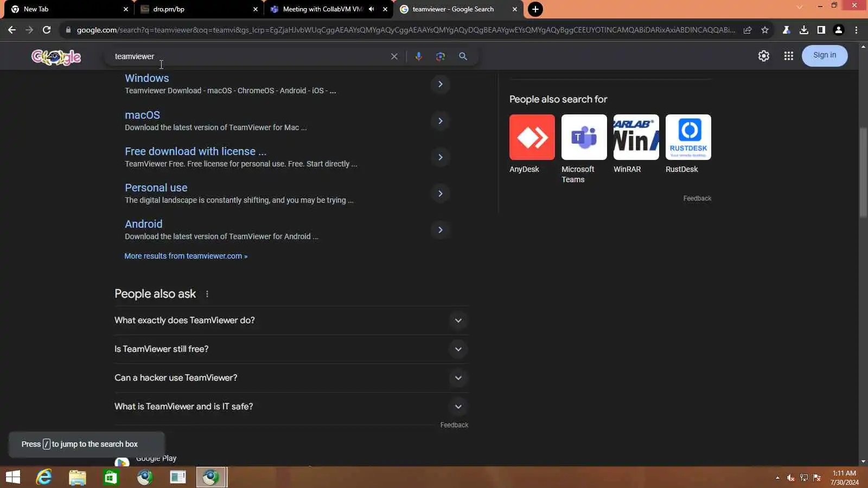Screen dimensions: 868x488
Task: Open WinRAR related search thumbnail
Action: click(x=636, y=137)
